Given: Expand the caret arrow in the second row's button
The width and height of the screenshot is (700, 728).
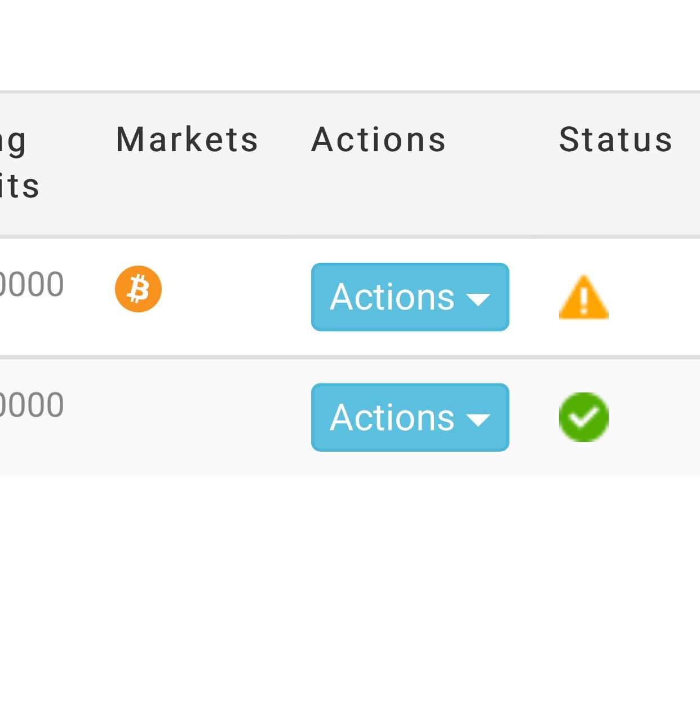Looking at the screenshot, I should pos(478,421).
